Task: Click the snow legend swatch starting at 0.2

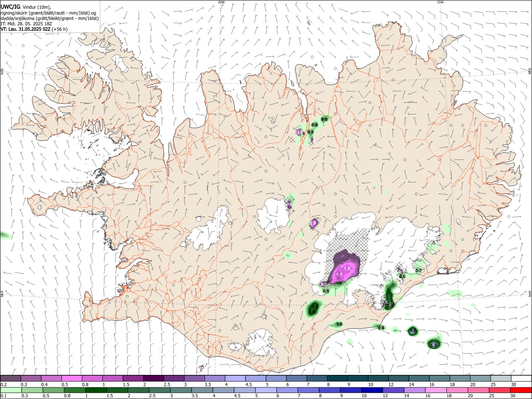Action: (x=11, y=379)
